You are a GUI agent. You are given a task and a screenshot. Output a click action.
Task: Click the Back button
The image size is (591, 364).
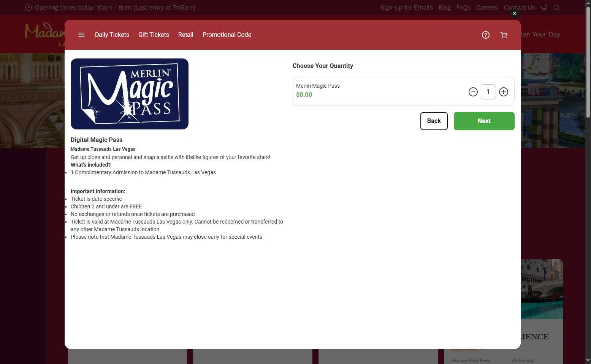click(x=434, y=121)
